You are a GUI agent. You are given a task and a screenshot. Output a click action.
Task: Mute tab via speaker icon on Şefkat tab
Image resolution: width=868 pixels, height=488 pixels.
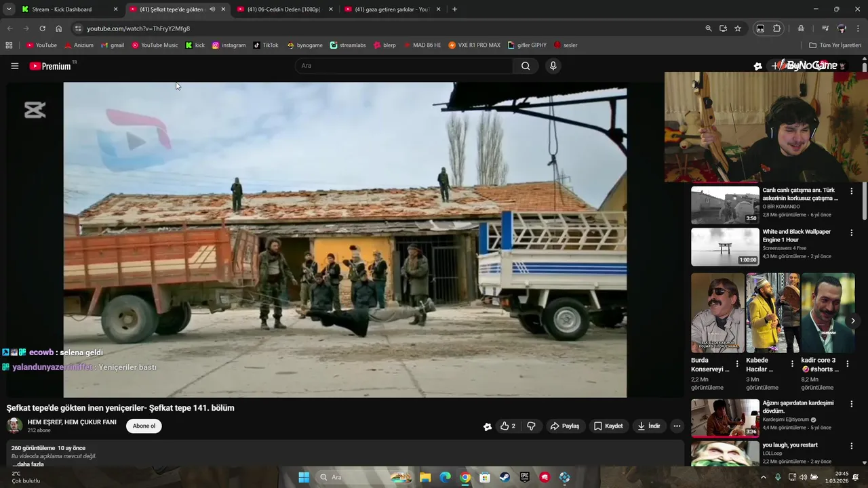pos(212,9)
